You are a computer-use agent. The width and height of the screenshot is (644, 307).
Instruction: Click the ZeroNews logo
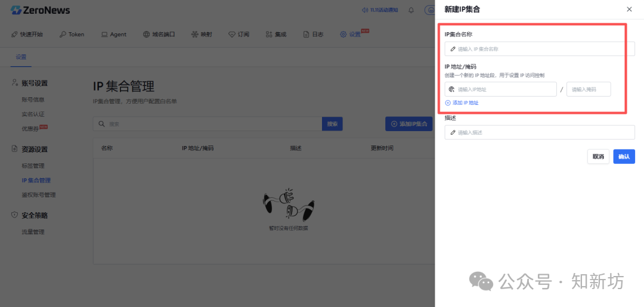click(41, 10)
